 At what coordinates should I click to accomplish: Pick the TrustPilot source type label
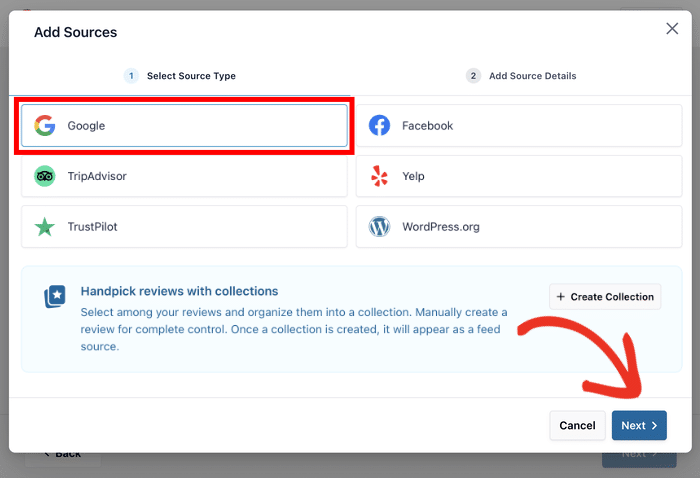[94, 227]
